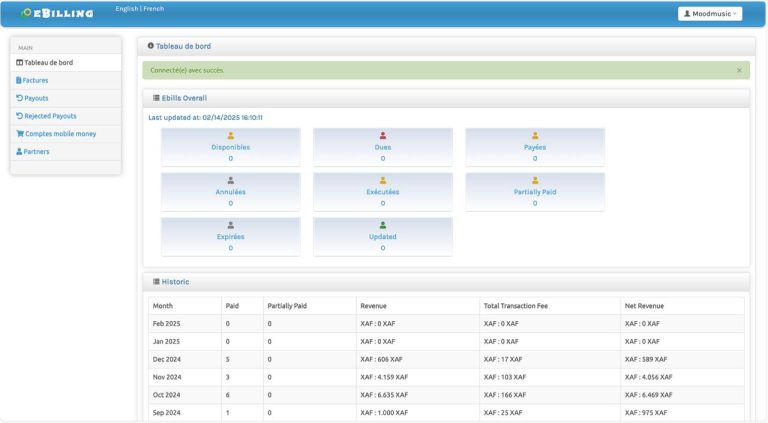Click the Annulées status user icon
768x423 pixels.
point(231,180)
